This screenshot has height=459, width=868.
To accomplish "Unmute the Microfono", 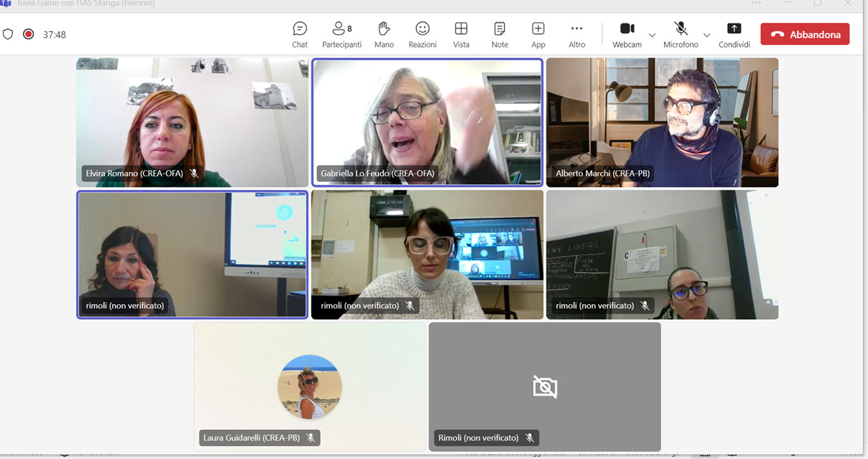I will pyautogui.click(x=681, y=34).
